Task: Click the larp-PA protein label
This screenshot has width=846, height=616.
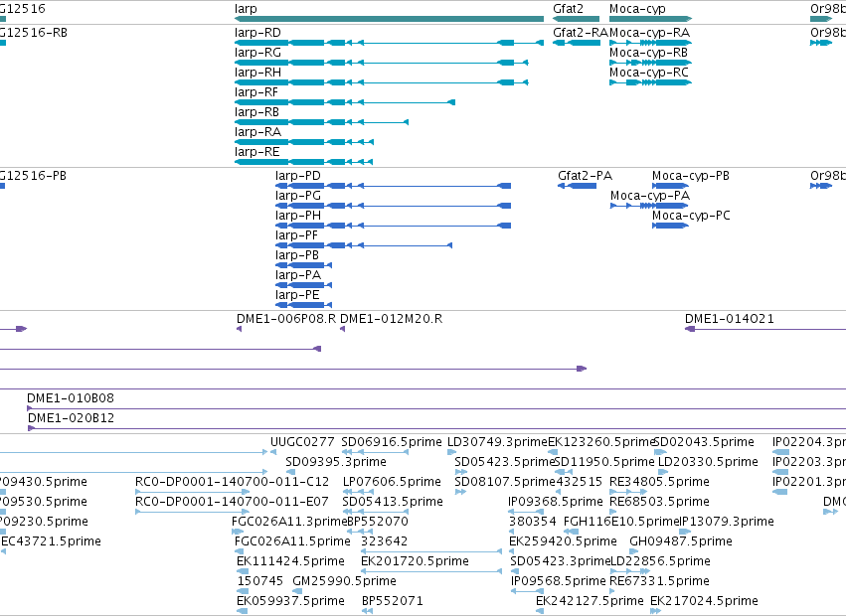Action: coord(298,274)
